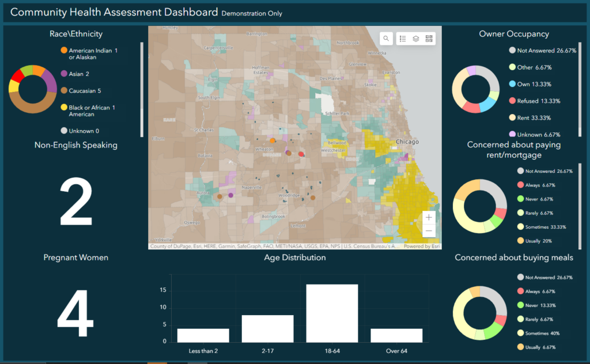Click buying meals Usually 6.67% legend entry
590x364 pixels.
pyautogui.click(x=536, y=347)
